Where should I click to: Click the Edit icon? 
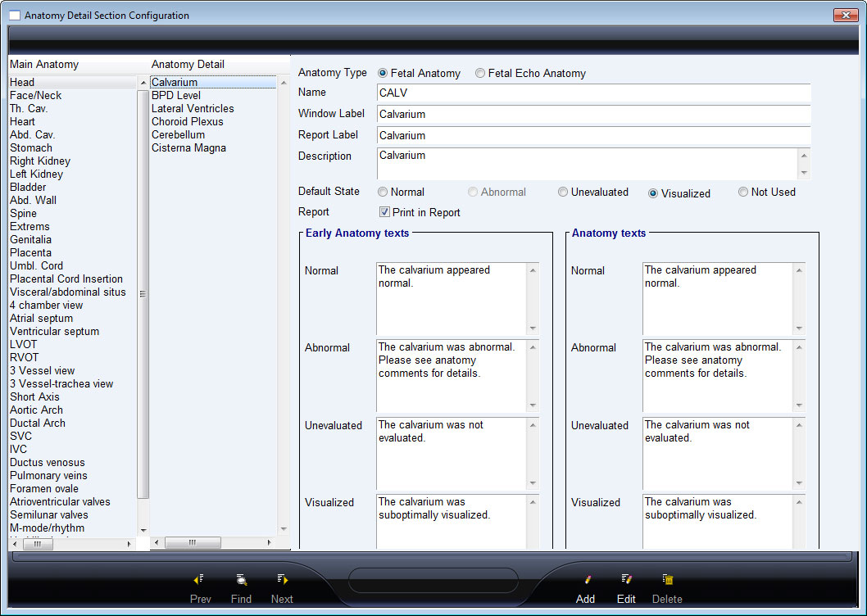pyautogui.click(x=626, y=579)
